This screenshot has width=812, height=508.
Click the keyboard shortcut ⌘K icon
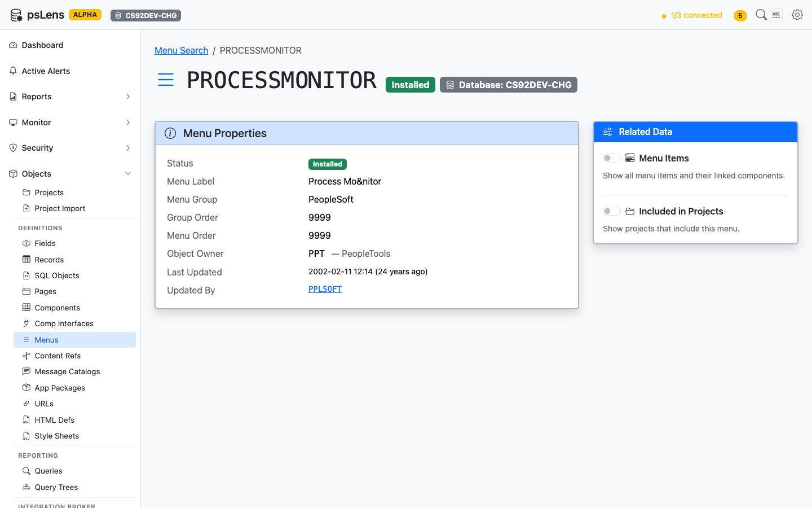click(776, 15)
